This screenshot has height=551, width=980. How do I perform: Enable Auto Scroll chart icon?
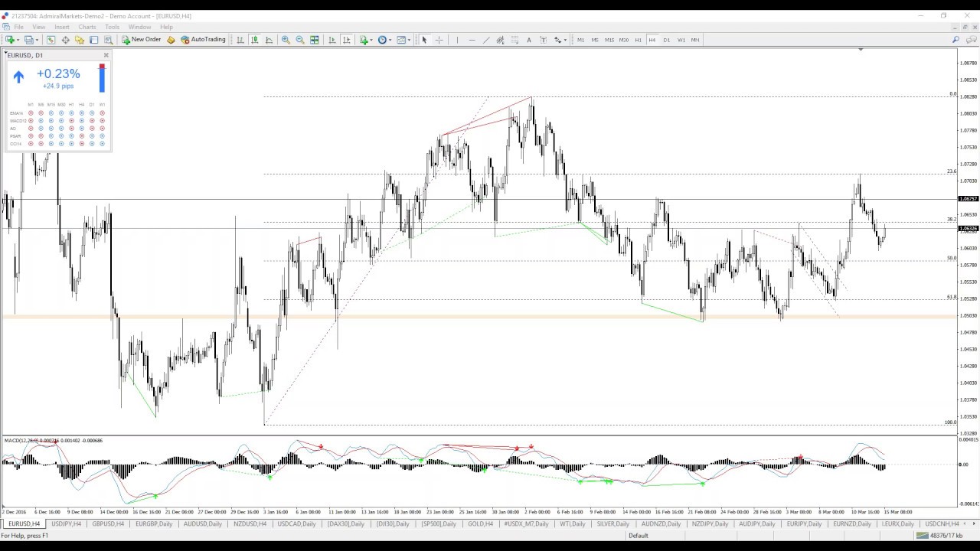click(x=332, y=40)
